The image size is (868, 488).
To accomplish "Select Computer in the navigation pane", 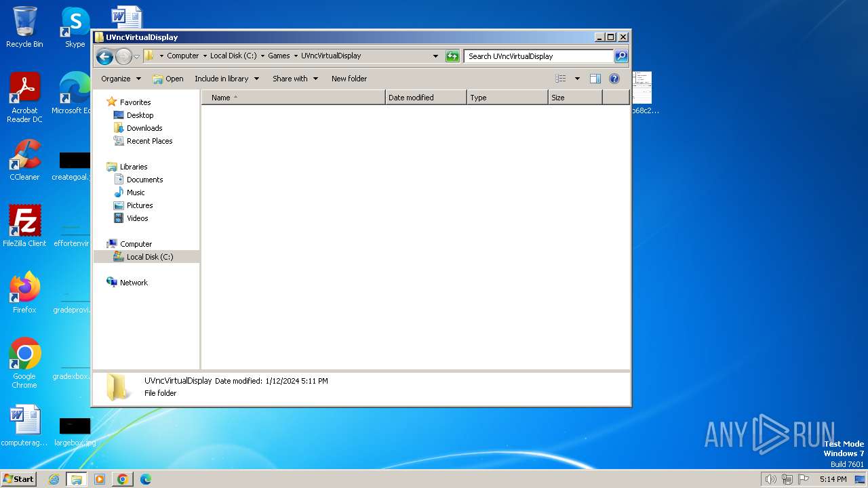I will pos(136,244).
